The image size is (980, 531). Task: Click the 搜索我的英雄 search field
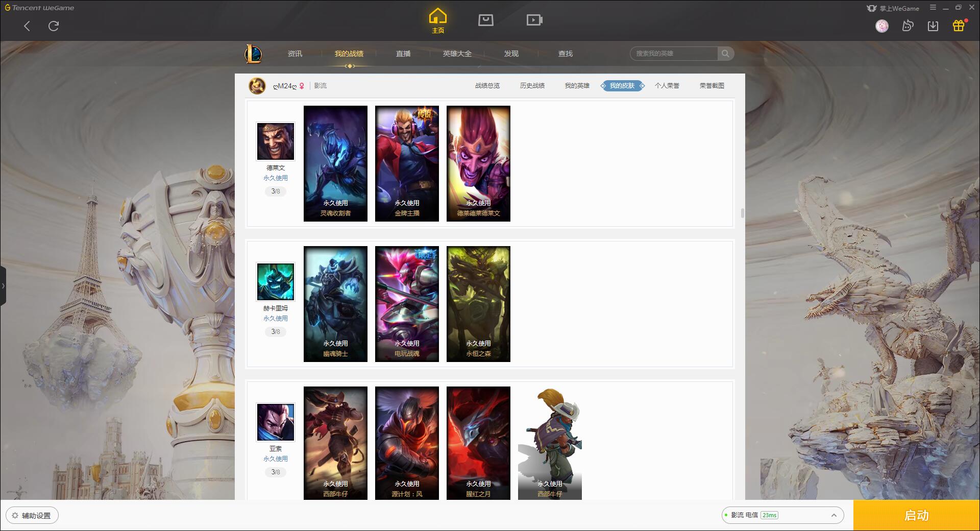coord(674,54)
